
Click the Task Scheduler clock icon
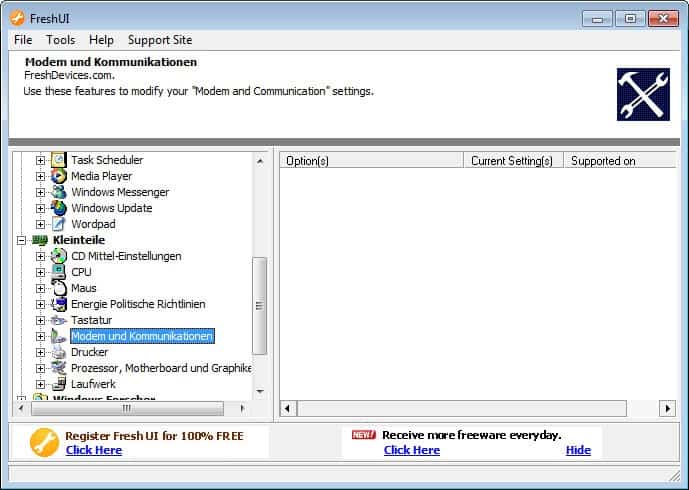click(x=58, y=160)
